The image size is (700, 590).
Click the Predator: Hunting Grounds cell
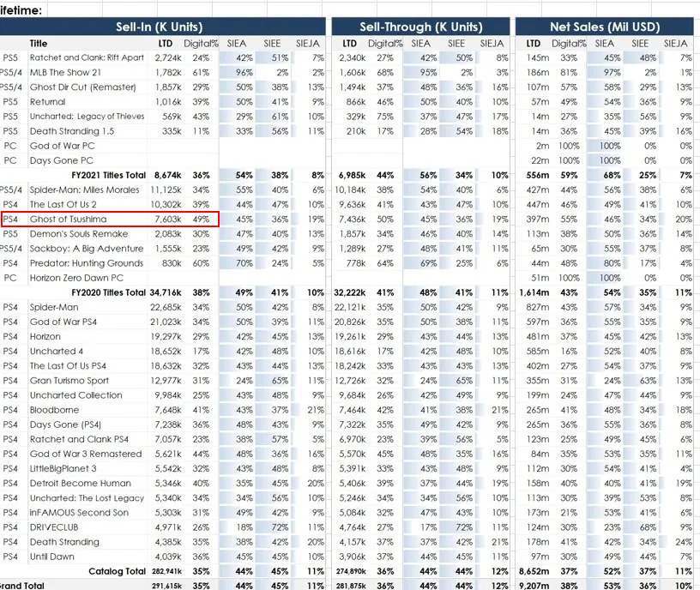point(87,263)
